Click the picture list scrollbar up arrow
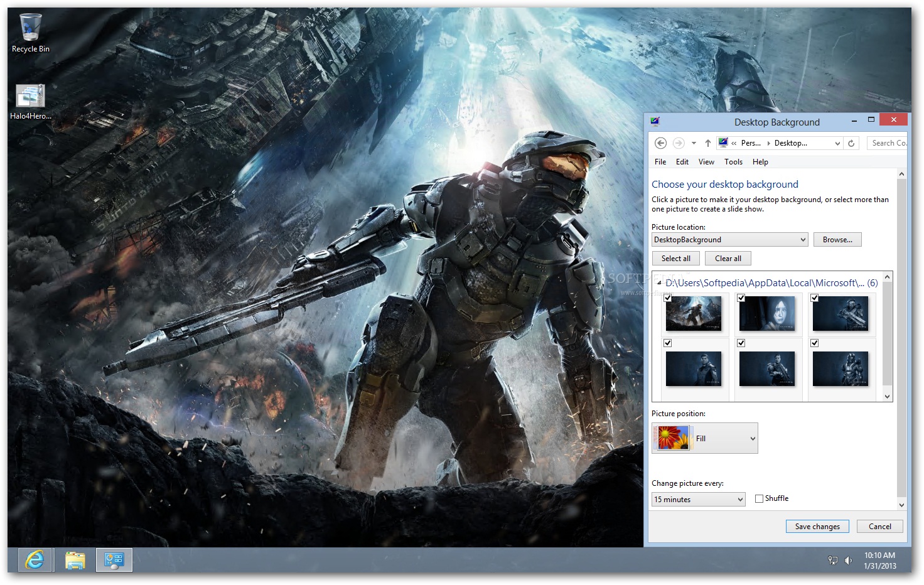924x585 pixels. [888, 277]
